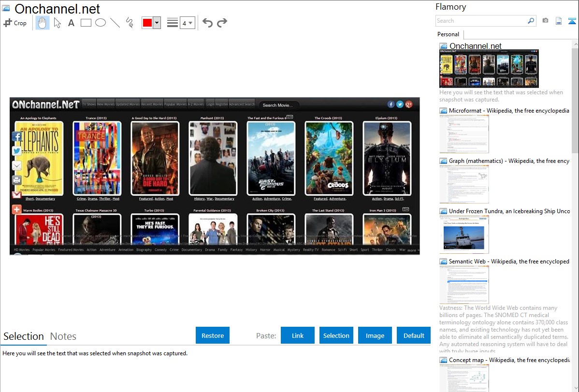Expand the line width dropdown

click(x=190, y=23)
